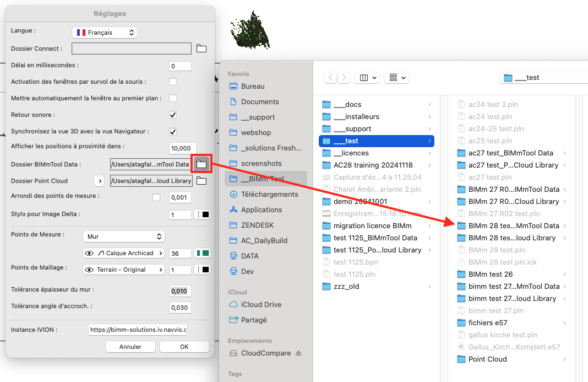Browse for the Dossier Connect folder

pyautogui.click(x=202, y=49)
